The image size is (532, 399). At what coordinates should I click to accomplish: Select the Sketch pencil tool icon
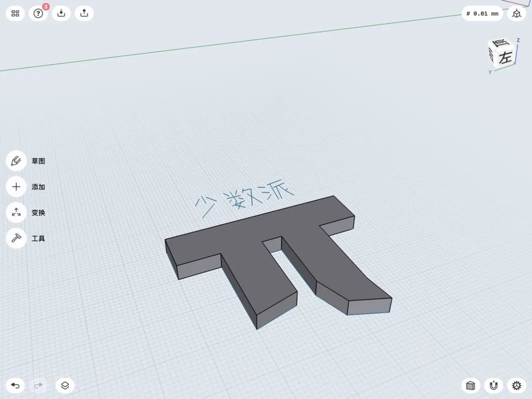pos(16,161)
